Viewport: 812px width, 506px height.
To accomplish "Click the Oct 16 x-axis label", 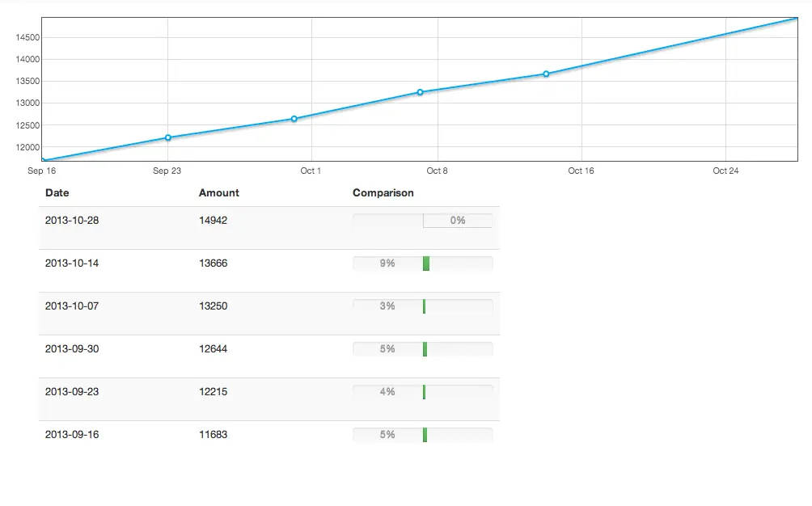I will 581,171.
